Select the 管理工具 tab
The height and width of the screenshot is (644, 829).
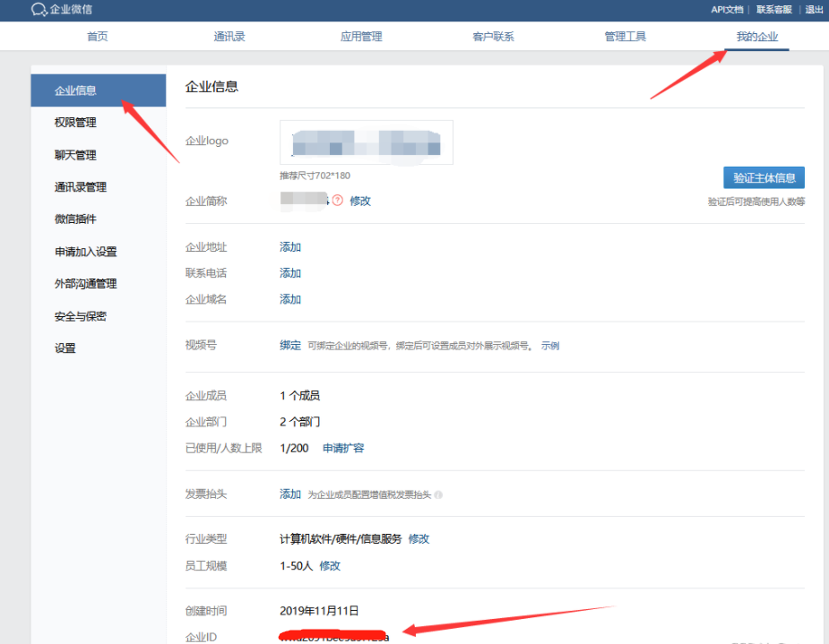click(625, 37)
